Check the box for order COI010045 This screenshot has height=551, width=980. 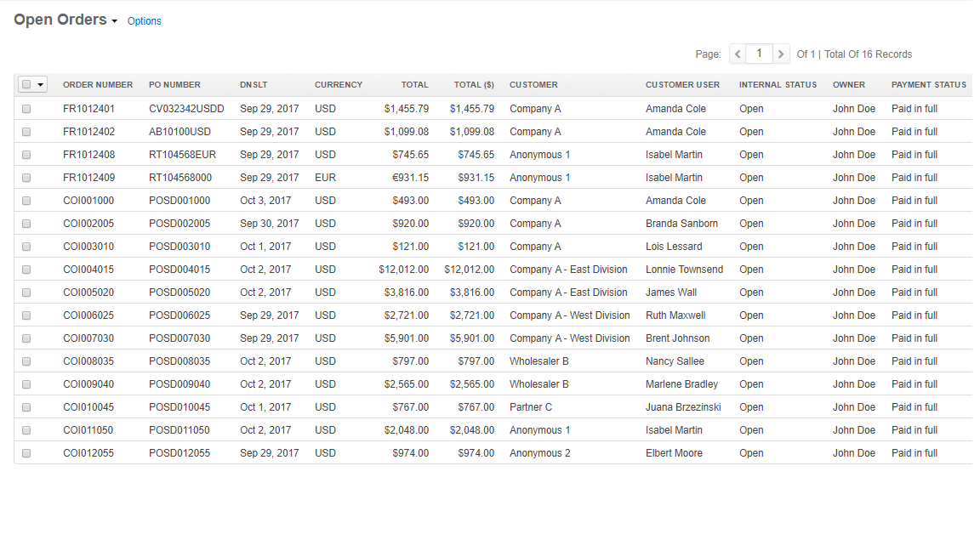pyautogui.click(x=26, y=407)
